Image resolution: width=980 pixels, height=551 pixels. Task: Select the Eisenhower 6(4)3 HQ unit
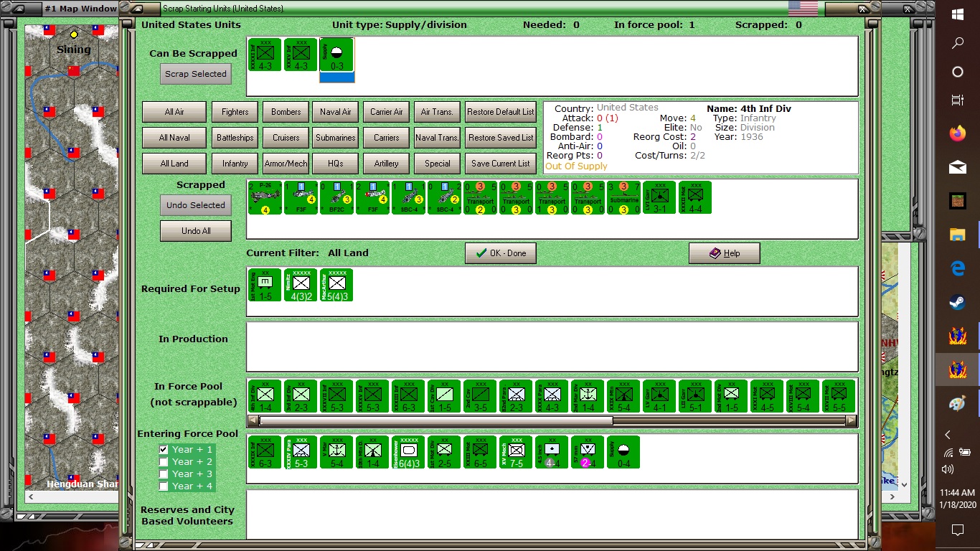[408, 452]
